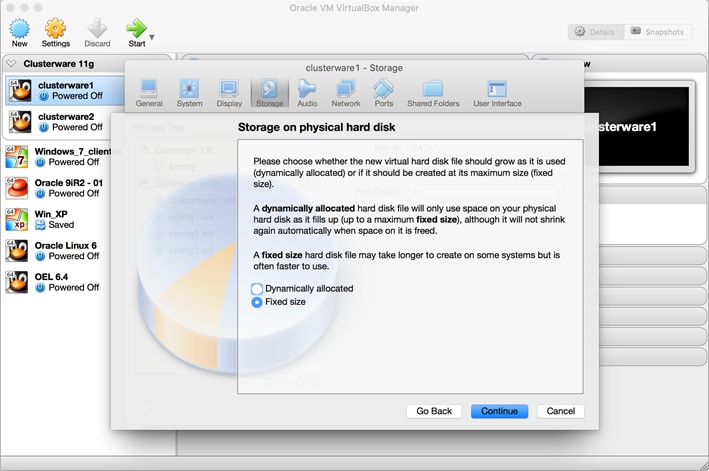Click the Continue button
Image resolution: width=709 pixels, height=471 pixels.
[499, 411]
